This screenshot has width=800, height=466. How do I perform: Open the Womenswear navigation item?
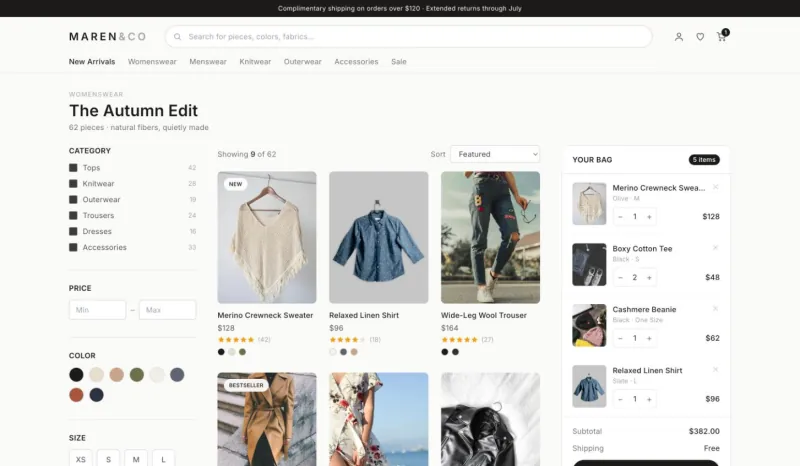point(152,62)
